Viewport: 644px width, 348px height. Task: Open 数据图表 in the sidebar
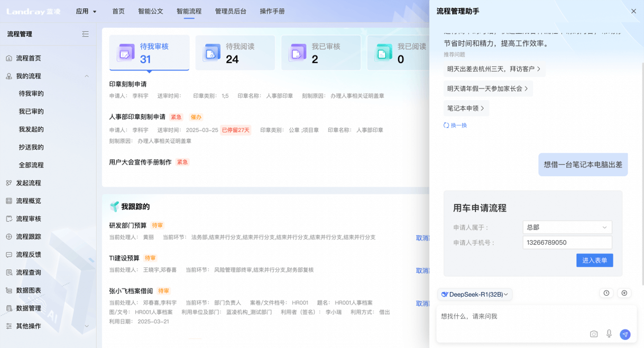pos(29,290)
